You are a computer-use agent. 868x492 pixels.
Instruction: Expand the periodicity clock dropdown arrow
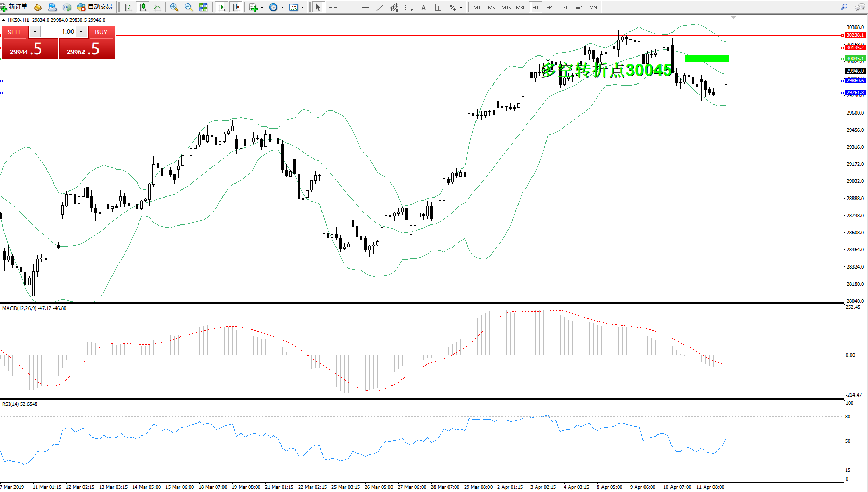click(x=282, y=8)
